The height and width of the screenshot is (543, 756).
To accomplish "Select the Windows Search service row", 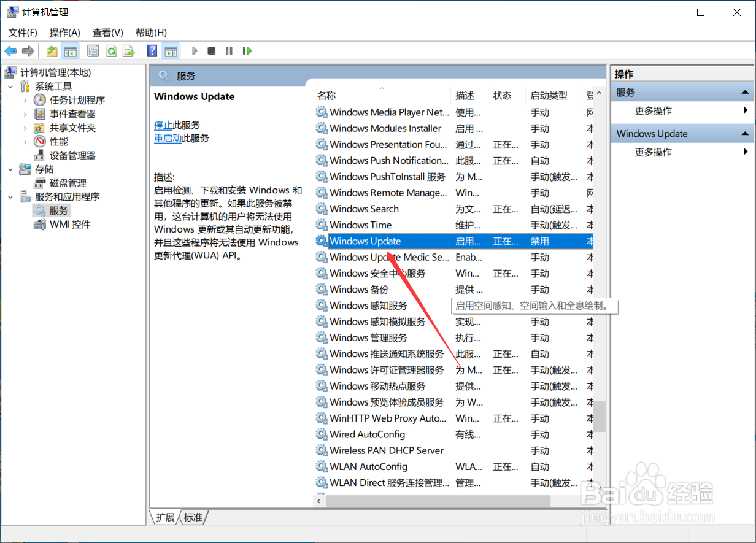I will tap(453, 209).
